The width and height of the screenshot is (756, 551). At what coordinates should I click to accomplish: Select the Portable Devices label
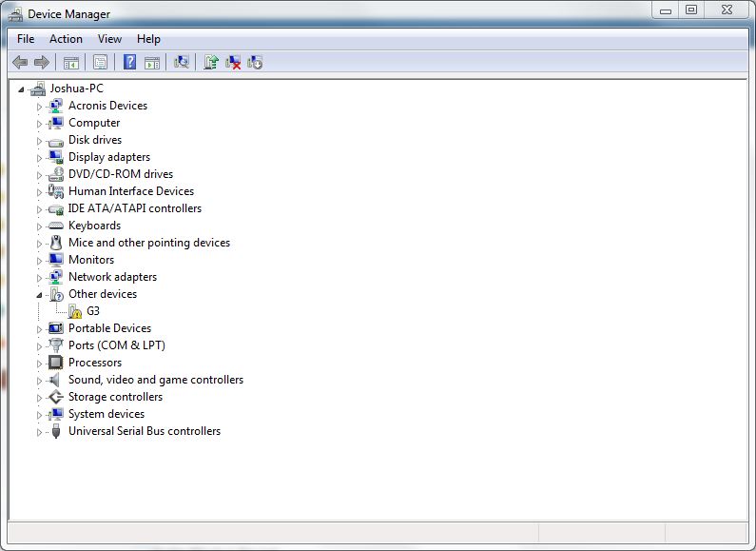109,328
